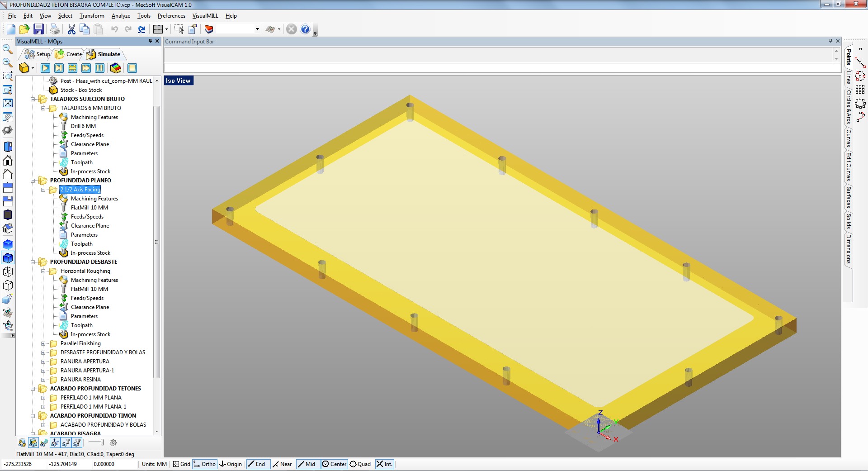
Task: Click the Pause simulation icon
Action: 99,68
